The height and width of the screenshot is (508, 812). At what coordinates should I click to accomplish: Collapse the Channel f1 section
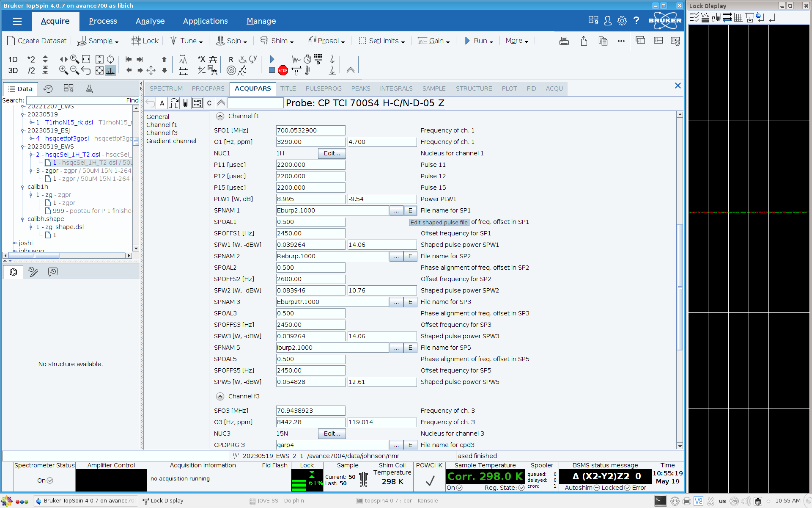click(220, 116)
